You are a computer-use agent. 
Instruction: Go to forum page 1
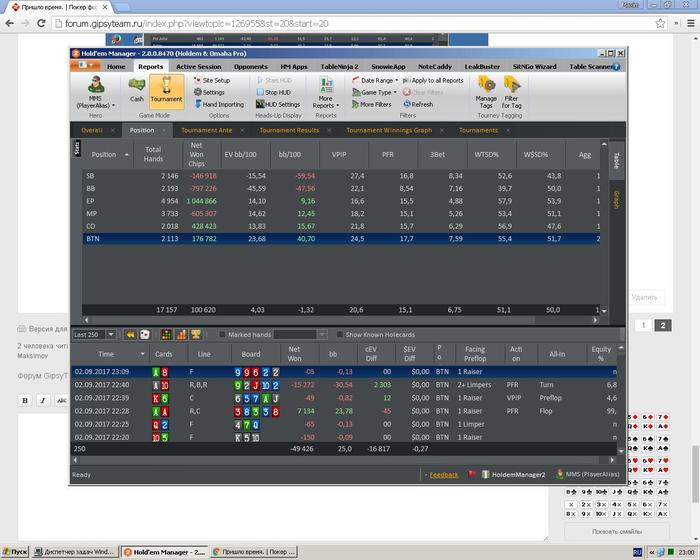(643, 326)
